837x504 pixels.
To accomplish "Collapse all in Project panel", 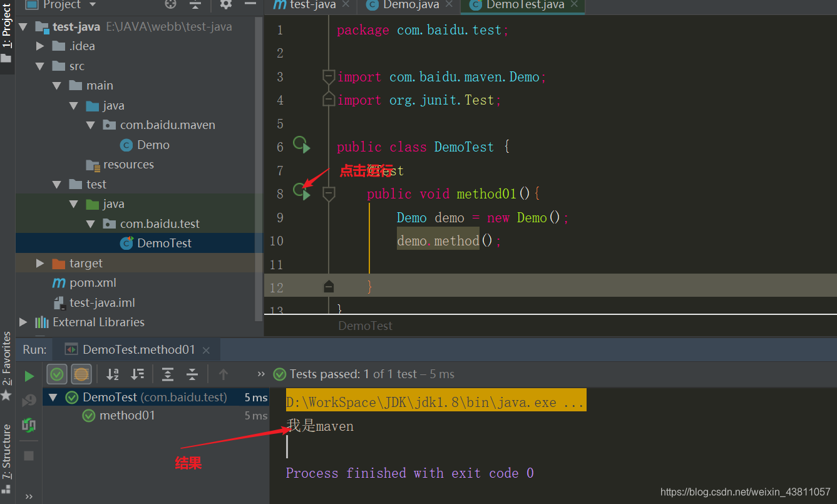I will point(195,4).
